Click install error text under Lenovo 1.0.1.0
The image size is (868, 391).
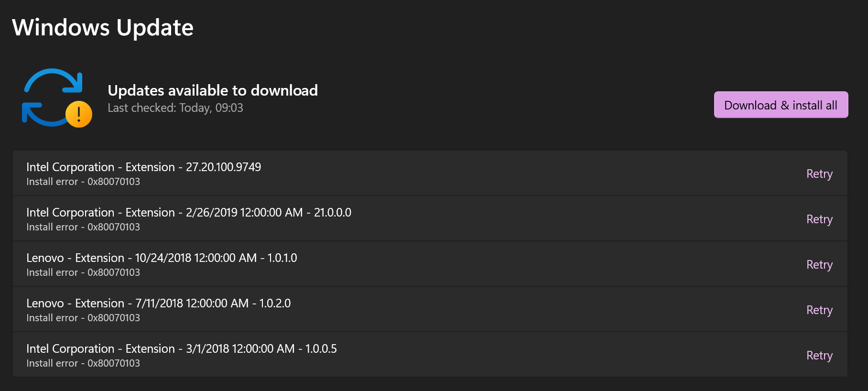click(x=83, y=272)
